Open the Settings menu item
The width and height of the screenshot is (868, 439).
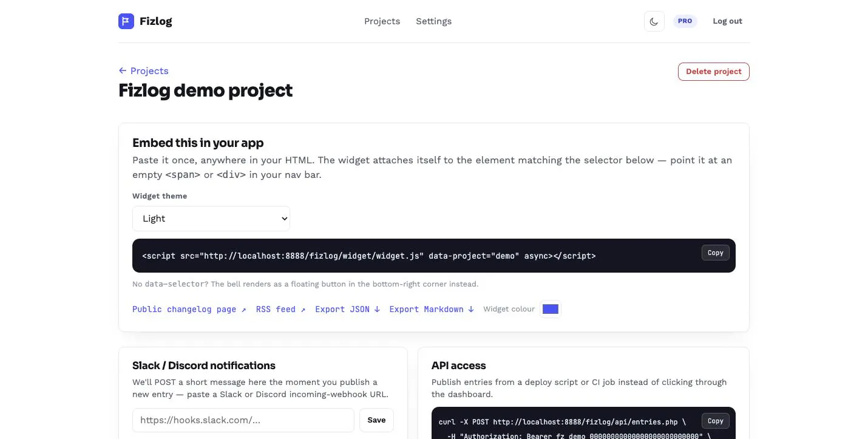(x=433, y=21)
